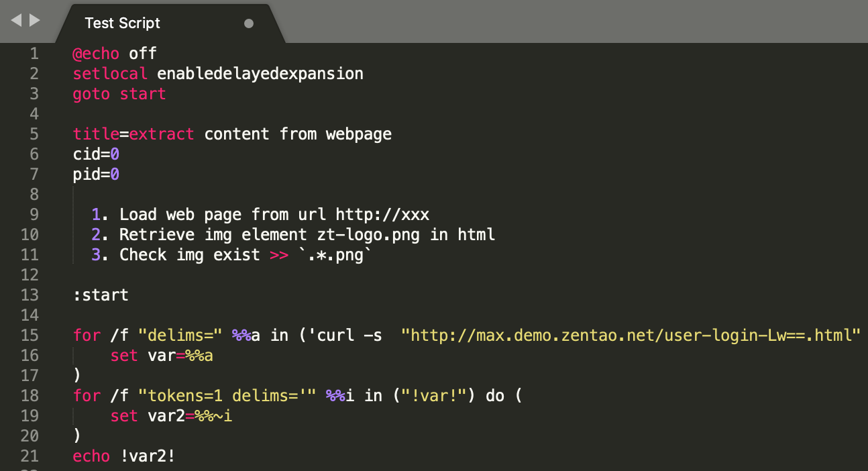Image resolution: width=868 pixels, height=471 pixels.
Task: Click the http://xxx url text
Action: click(x=382, y=215)
